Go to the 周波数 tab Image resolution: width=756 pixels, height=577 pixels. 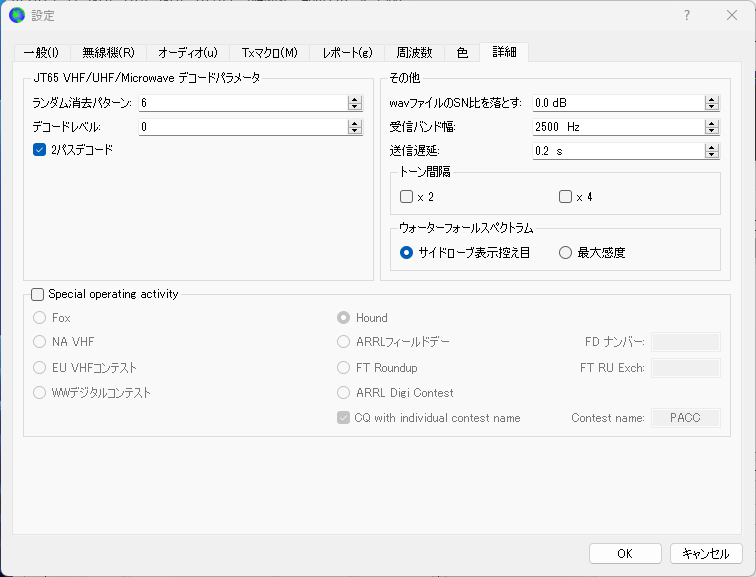point(414,52)
